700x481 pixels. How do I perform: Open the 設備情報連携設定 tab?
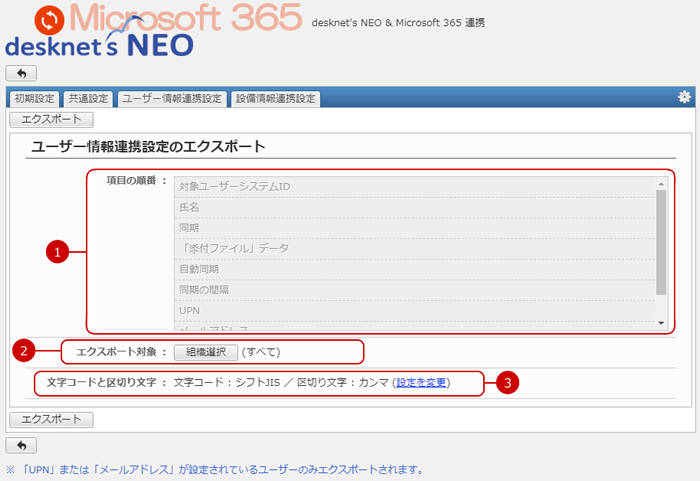coord(275,99)
